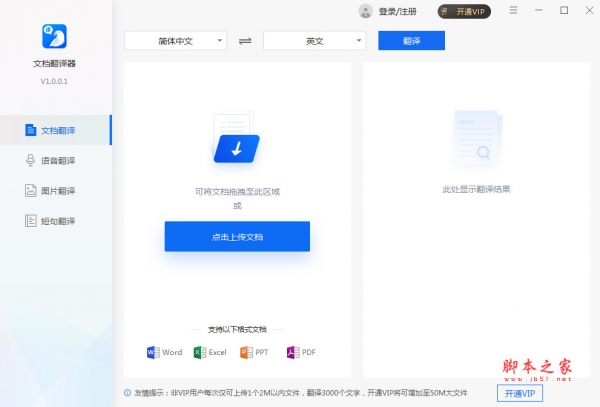
Task: Open the hamburger menu icon
Action: click(514, 10)
